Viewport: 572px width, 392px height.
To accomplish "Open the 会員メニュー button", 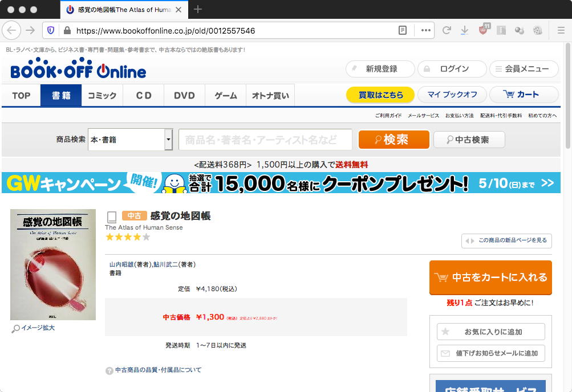I will 524,69.
